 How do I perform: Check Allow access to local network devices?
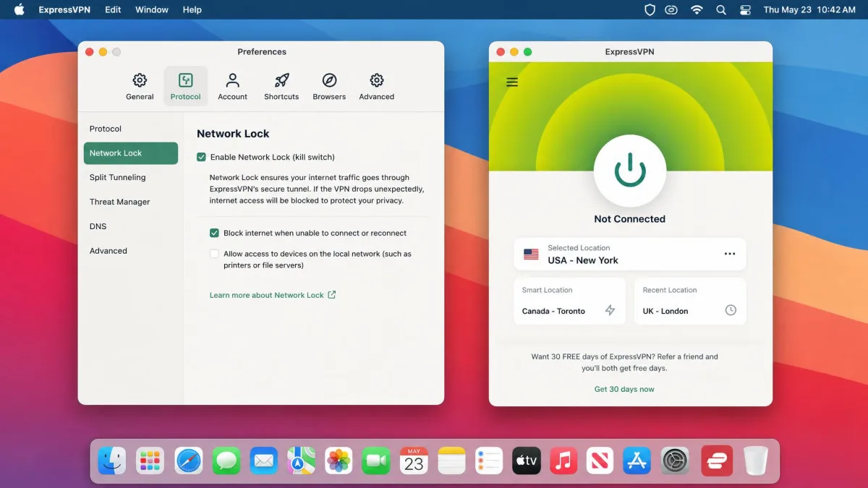(214, 254)
